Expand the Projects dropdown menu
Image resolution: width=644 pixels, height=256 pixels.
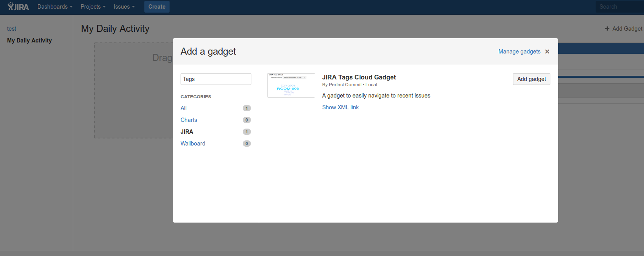pyautogui.click(x=93, y=7)
